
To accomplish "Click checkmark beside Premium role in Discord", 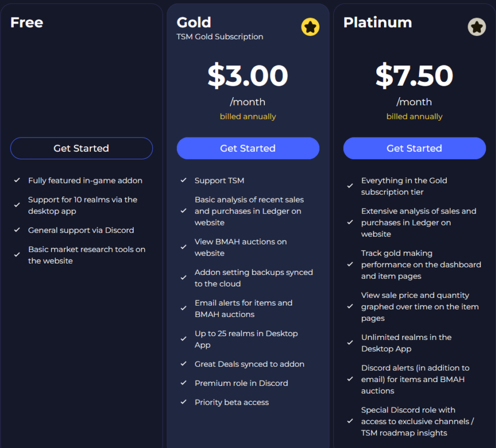I will coord(184,383).
